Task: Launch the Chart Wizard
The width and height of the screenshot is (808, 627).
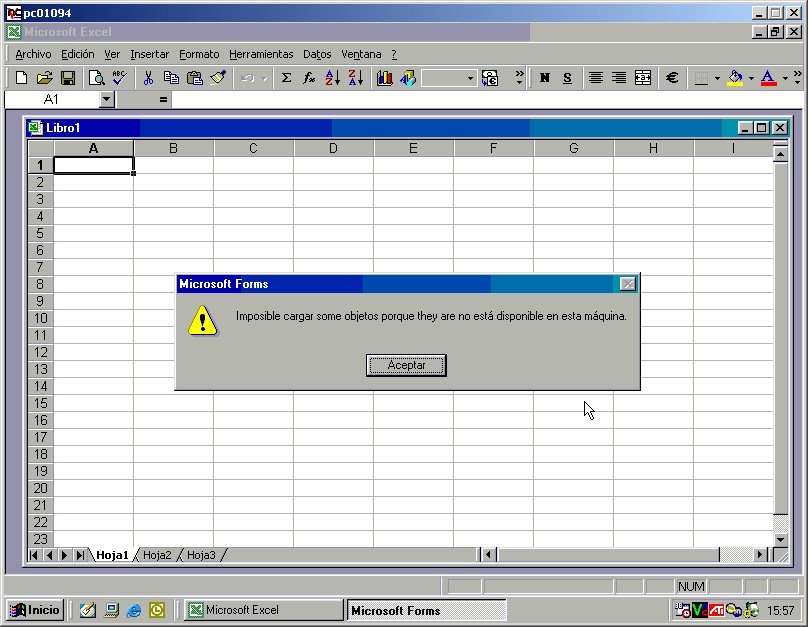Action: coord(384,78)
